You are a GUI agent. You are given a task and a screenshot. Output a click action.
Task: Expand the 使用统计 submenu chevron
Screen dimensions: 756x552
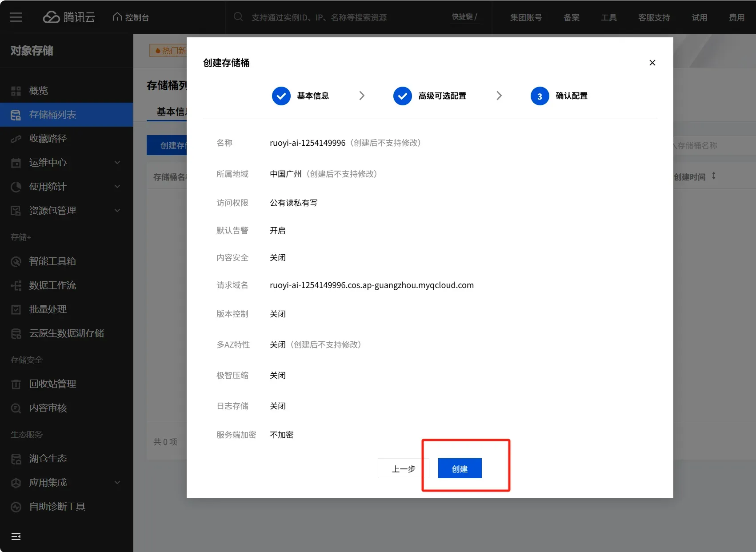[x=117, y=187]
